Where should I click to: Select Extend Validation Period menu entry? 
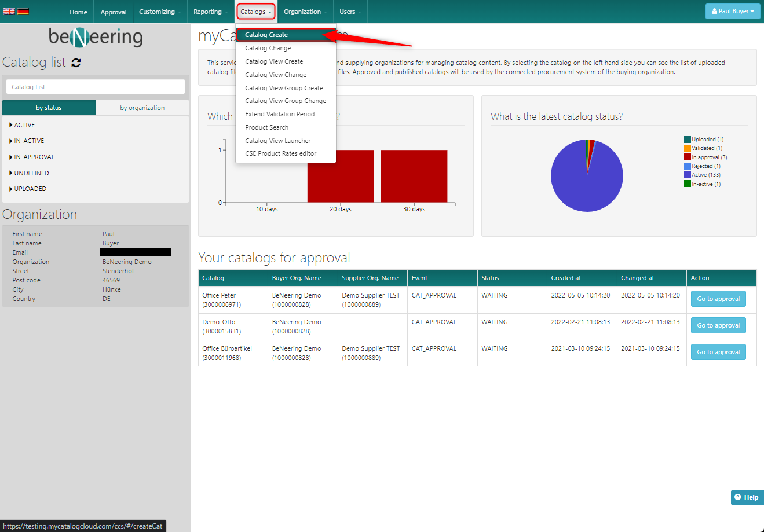click(280, 114)
